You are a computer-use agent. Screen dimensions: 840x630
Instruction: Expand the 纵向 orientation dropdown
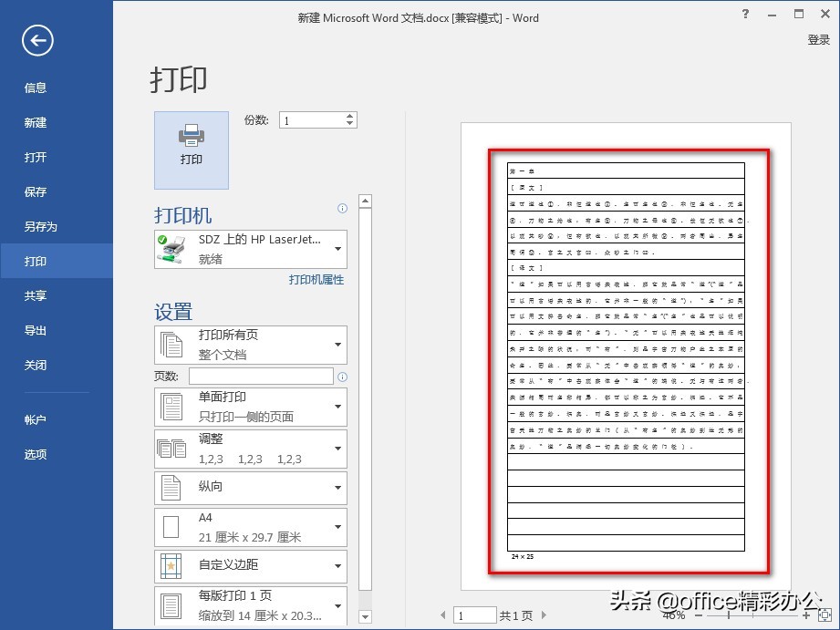(338, 488)
